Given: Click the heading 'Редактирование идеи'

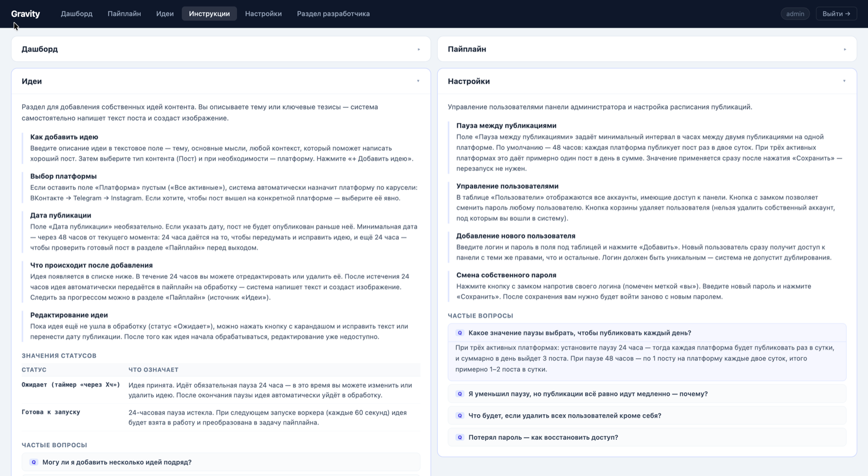Looking at the screenshot, I should click(x=69, y=315).
